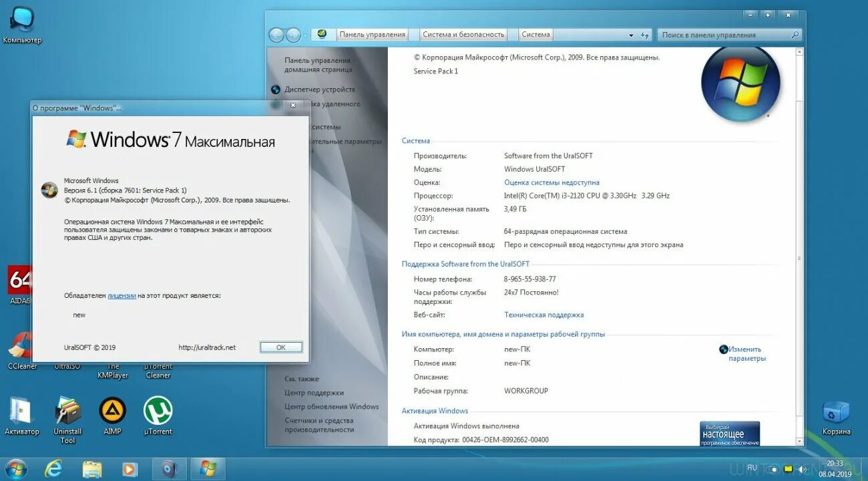Open Windows Explorer folder on taskbar
868x481 pixels.
(92, 468)
